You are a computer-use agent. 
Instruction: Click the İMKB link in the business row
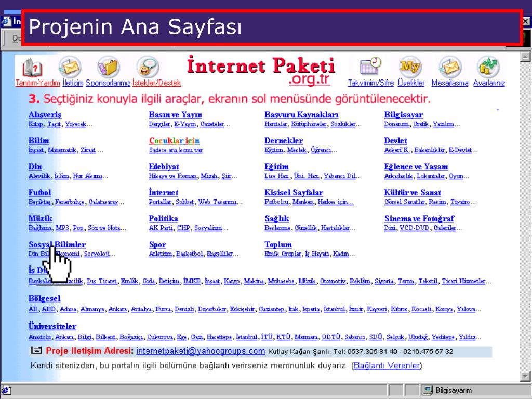click(x=192, y=281)
